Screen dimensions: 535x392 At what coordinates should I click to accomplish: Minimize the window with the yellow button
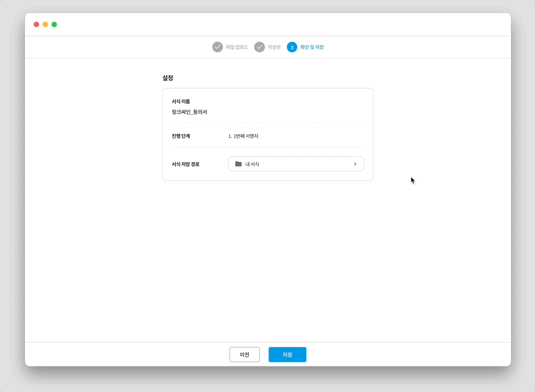click(x=45, y=24)
